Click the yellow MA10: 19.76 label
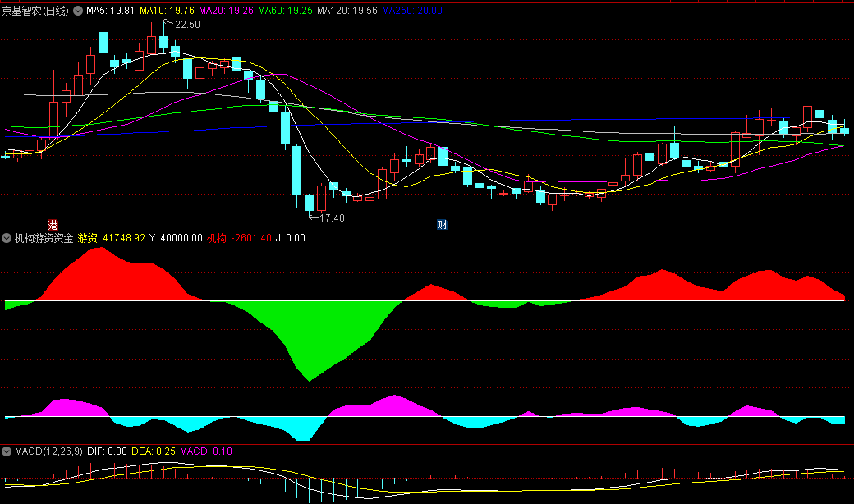The width and height of the screenshot is (854, 504). click(x=167, y=11)
